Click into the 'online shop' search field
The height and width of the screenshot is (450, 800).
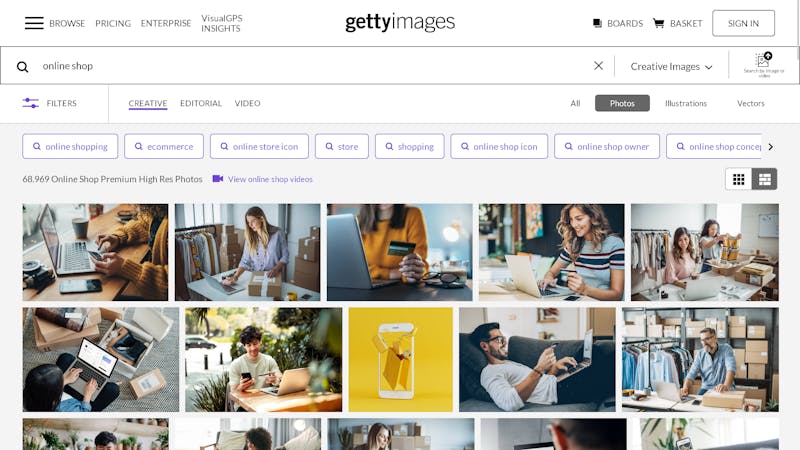(x=311, y=66)
